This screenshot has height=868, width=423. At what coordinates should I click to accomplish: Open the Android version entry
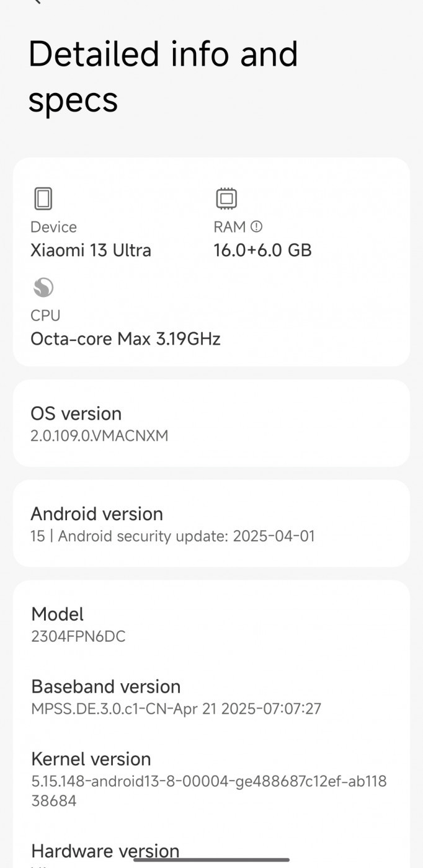[211, 524]
